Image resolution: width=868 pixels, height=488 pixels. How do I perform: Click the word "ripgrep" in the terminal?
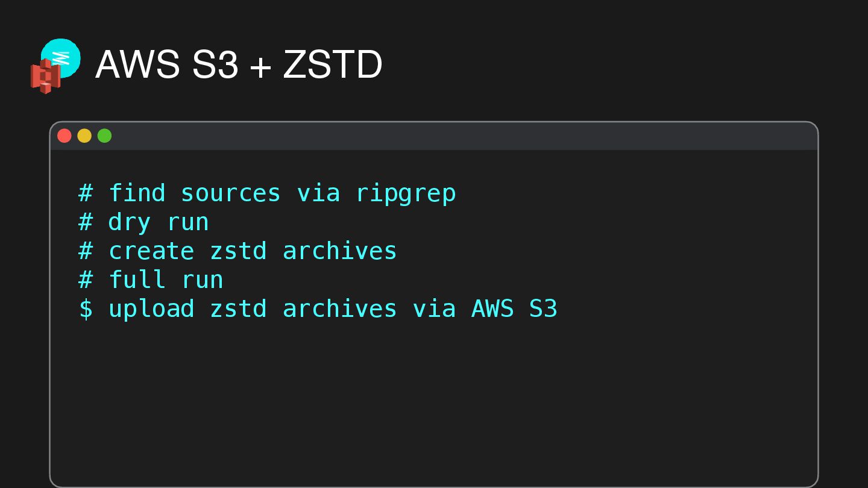coord(406,194)
